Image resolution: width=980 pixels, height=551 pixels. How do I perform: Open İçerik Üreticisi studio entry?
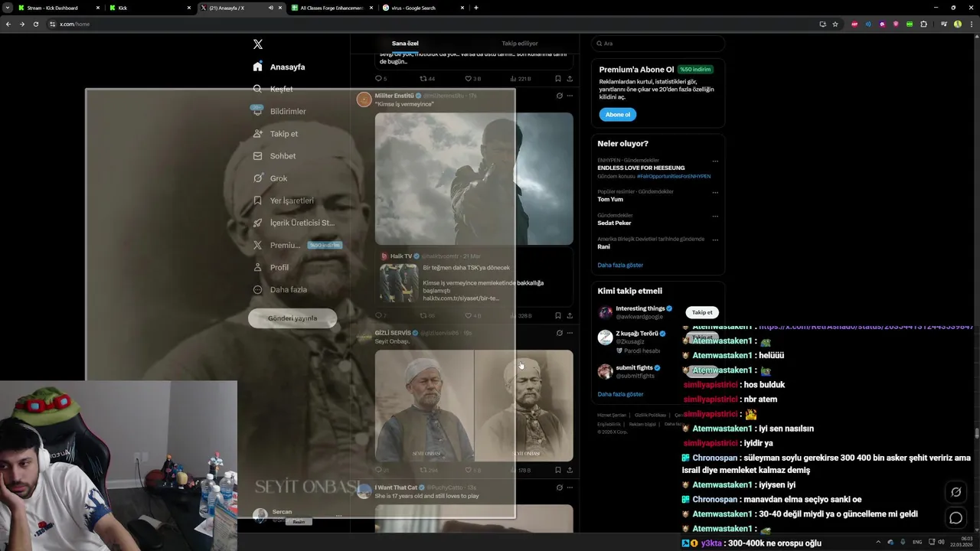tap(293, 223)
